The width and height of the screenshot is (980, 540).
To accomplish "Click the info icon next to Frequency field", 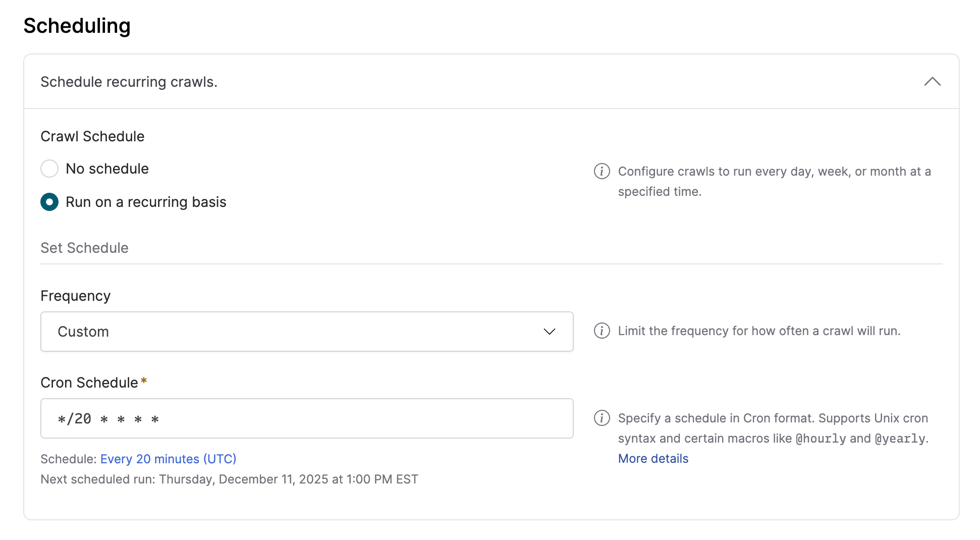I will pyautogui.click(x=602, y=332).
